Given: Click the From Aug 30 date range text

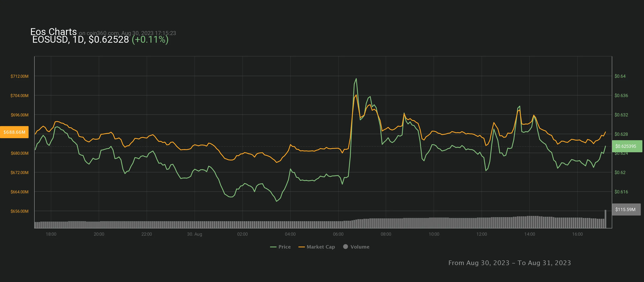Looking at the screenshot, I should (x=509, y=263).
